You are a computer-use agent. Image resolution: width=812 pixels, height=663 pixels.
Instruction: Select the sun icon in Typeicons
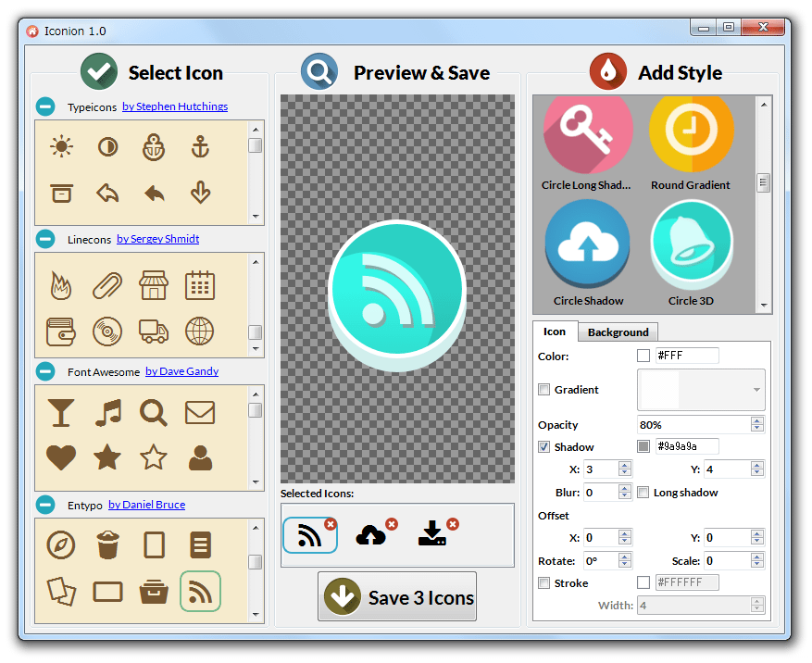pos(62,146)
